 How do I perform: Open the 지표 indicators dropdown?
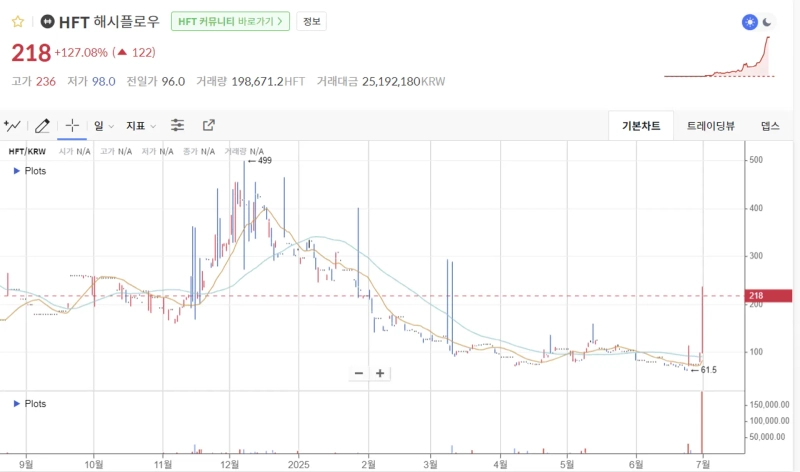point(141,126)
